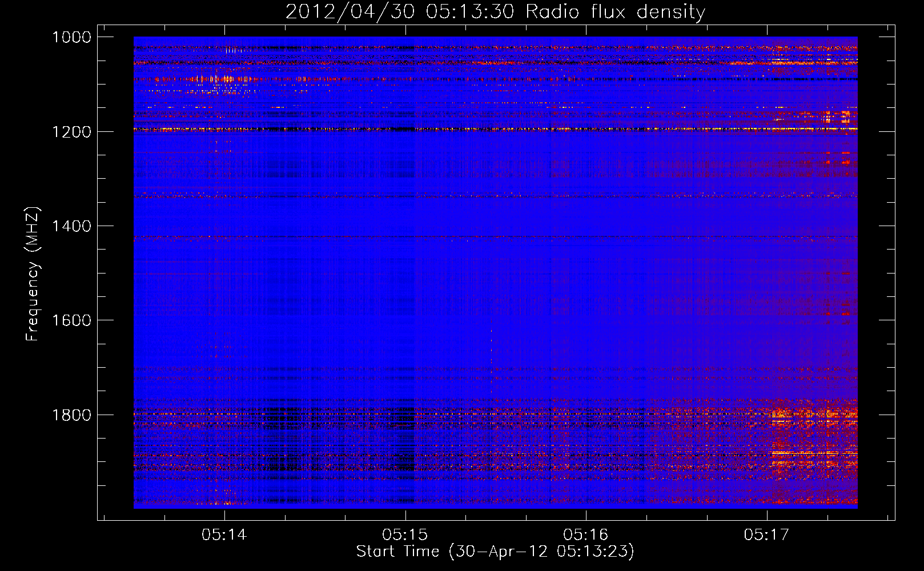Screen dimensions: 924x571
Task: Click the '05:17' time tick label
Action: click(x=766, y=535)
